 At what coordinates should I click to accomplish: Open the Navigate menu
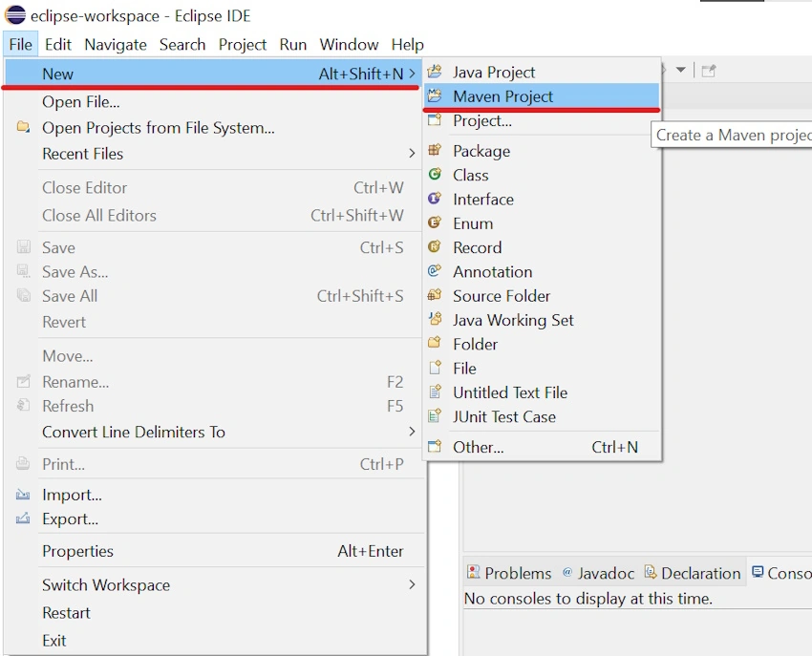tap(116, 45)
